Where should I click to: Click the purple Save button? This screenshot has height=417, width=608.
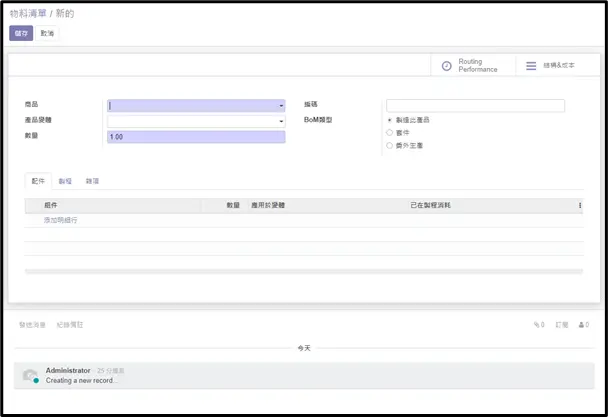[x=21, y=33]
